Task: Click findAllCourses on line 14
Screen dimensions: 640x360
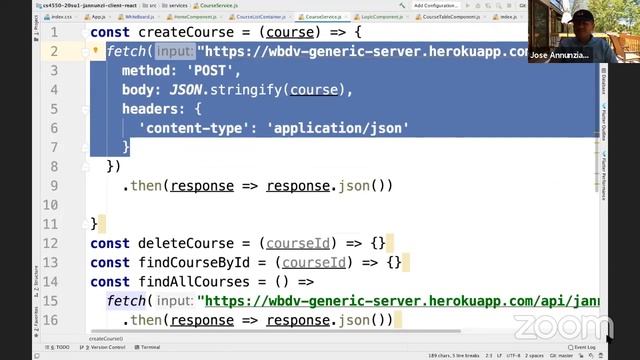Action: [x=194, y=282]
